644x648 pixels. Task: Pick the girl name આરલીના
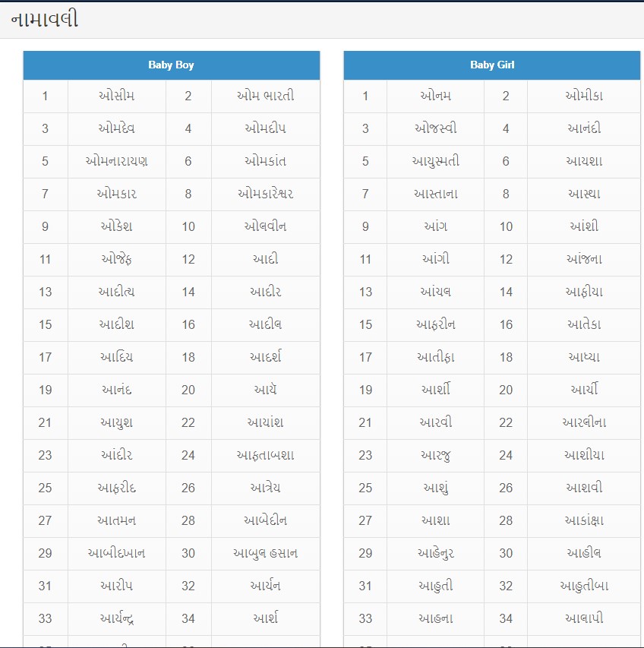pos(583,422)
